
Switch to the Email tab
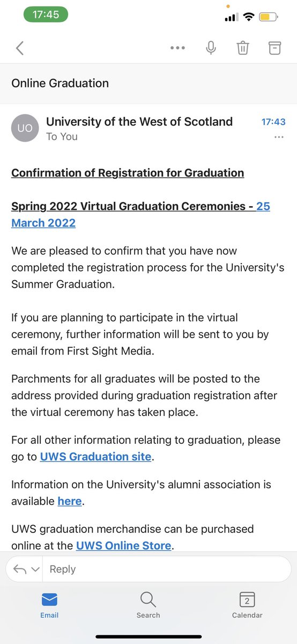click(49, 605)
